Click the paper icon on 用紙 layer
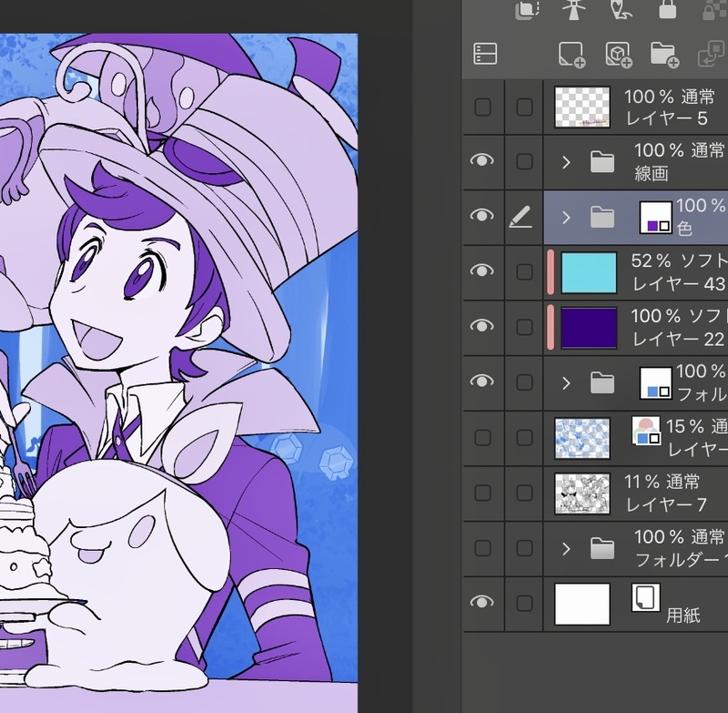 coord(646,596)
